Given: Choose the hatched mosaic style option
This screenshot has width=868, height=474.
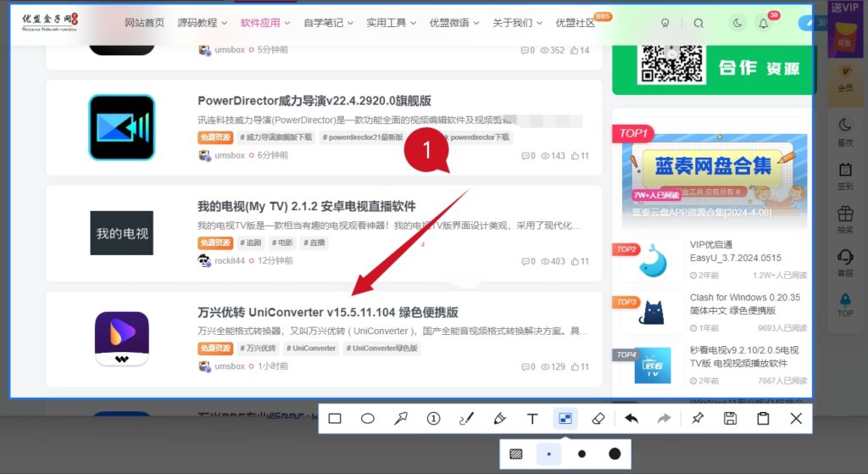Looking at the screenshot, I should (516, 454).
